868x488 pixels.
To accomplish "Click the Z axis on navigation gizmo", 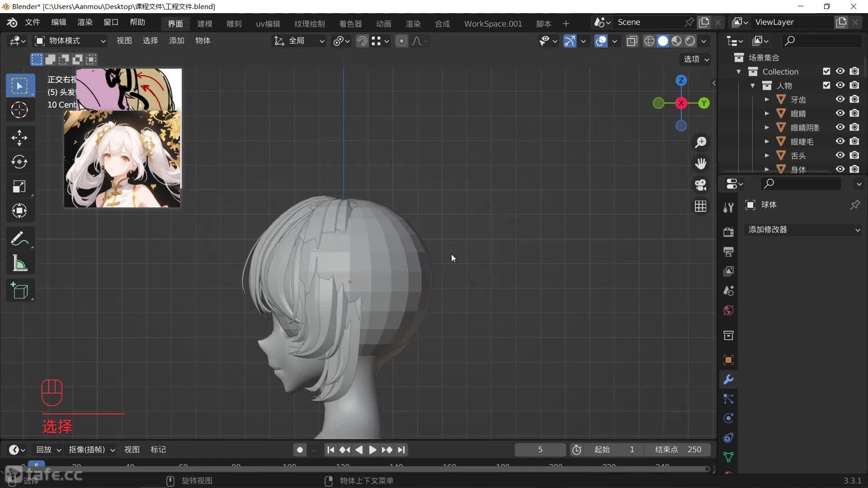I will click(681, 80).
